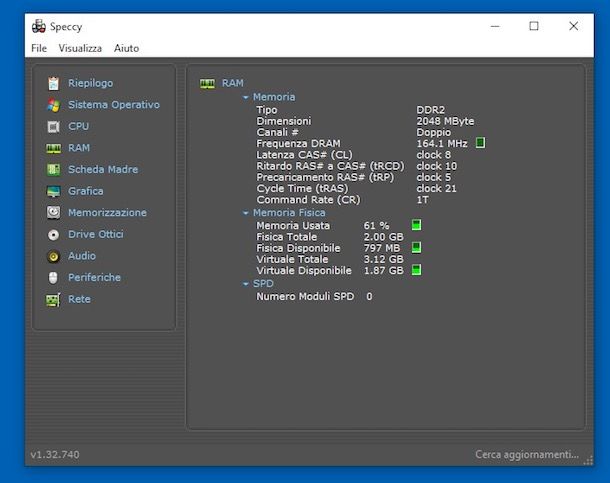Open the Rete section label
The image size is (610, 483).
(x=79, y=299)
